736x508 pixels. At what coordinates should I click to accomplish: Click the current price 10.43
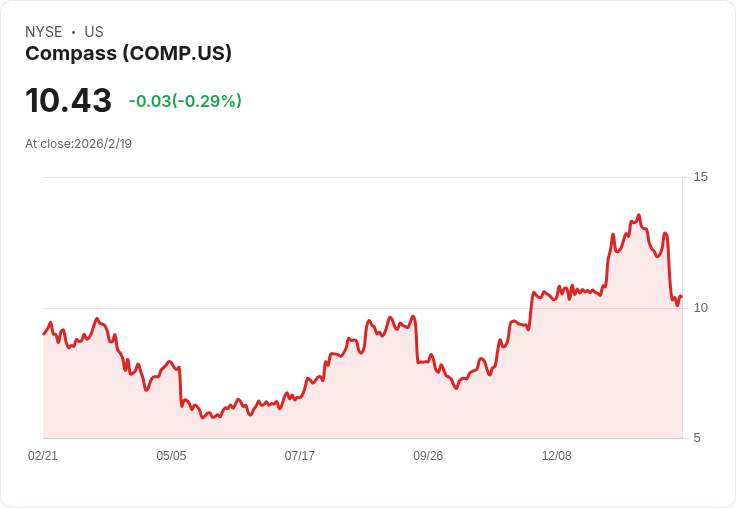click(x=68, y=100)
